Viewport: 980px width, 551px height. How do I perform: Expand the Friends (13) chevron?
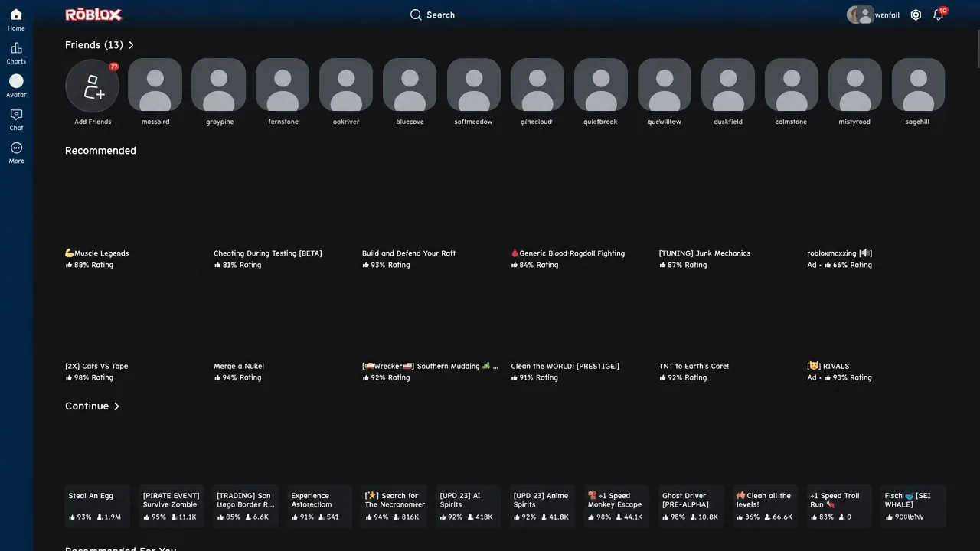[131, 45]
